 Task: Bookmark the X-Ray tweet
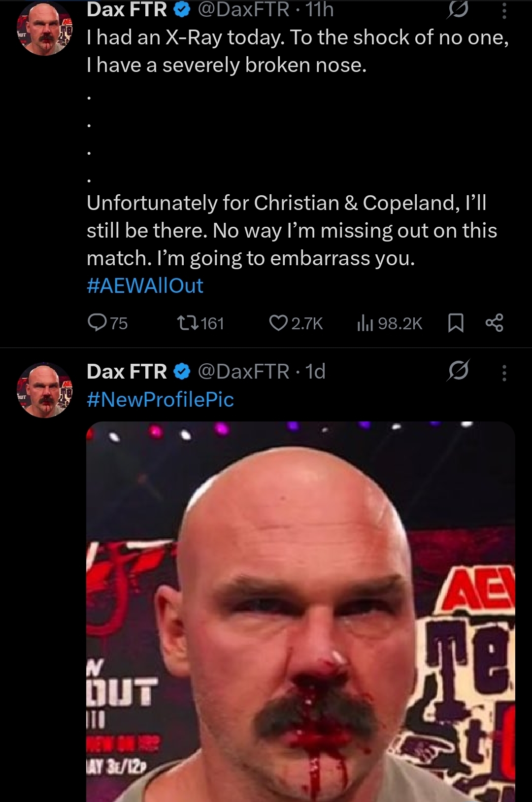(456, 323)
